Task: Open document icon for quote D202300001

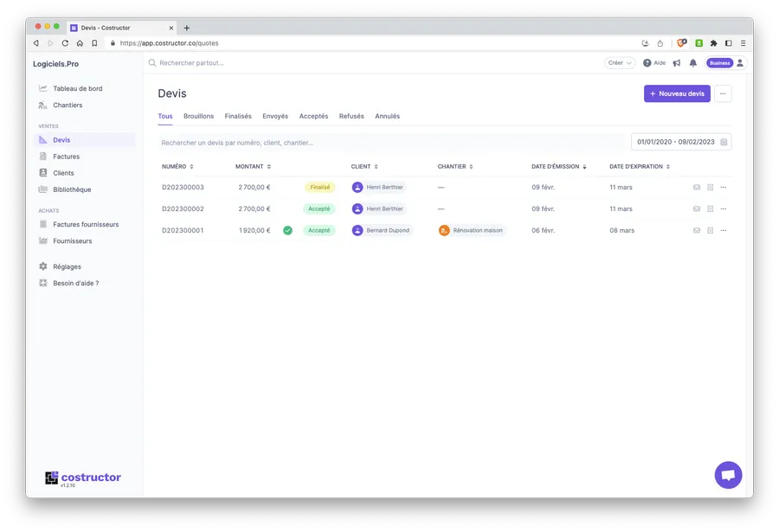Action: point(710,230)
